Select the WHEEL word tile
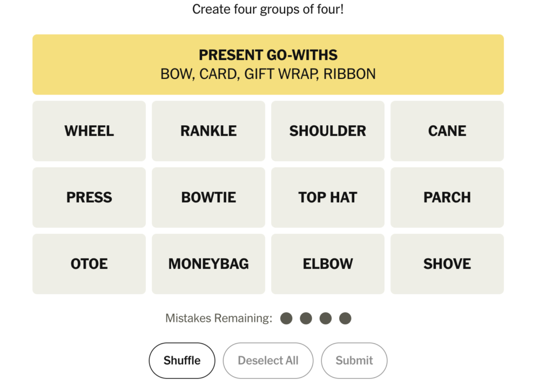Image resolution: width=553 pixels, height=392 pixels. 89,131
